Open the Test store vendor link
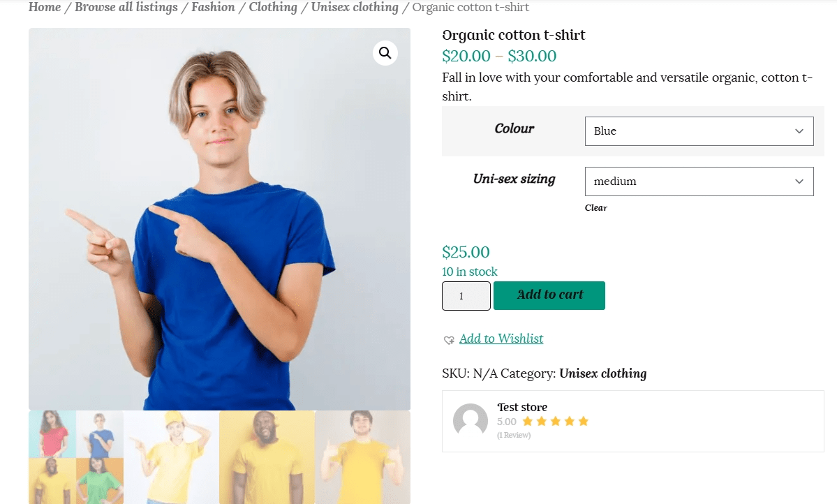 click(x=522, y=407)
